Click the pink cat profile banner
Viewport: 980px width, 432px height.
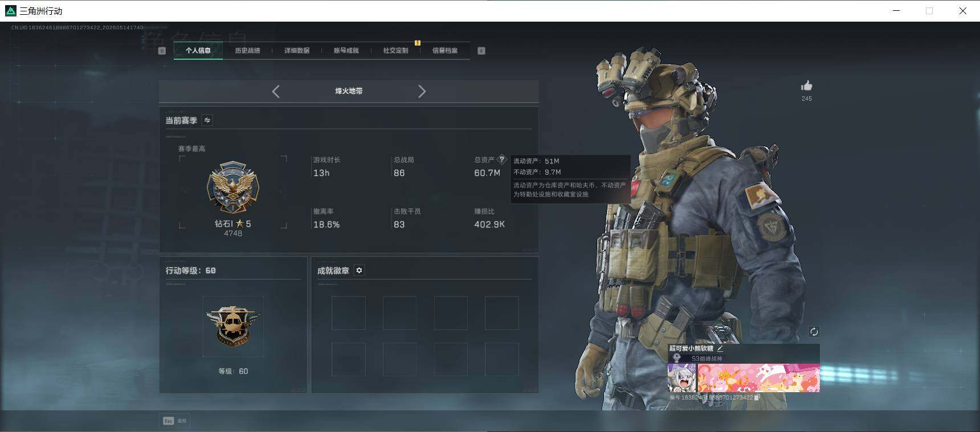[x=758, y=378]
